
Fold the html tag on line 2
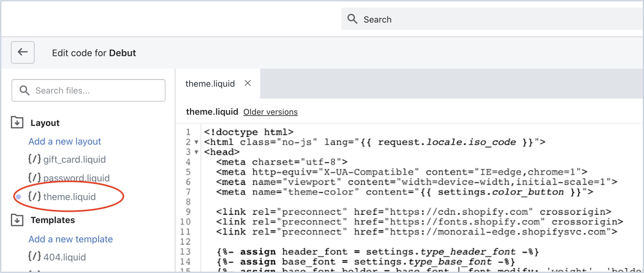[197, 142]
